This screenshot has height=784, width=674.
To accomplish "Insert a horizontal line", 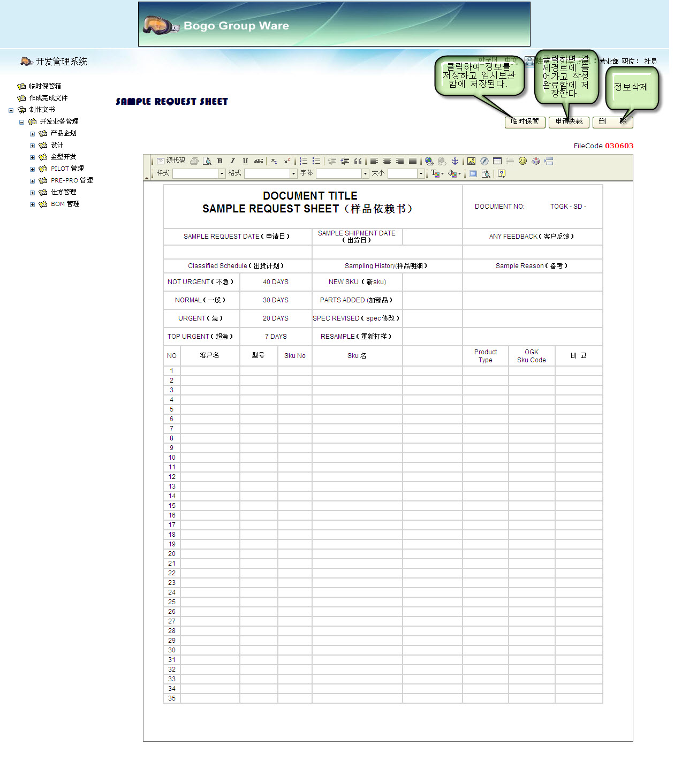I will (x=510, y=161).
